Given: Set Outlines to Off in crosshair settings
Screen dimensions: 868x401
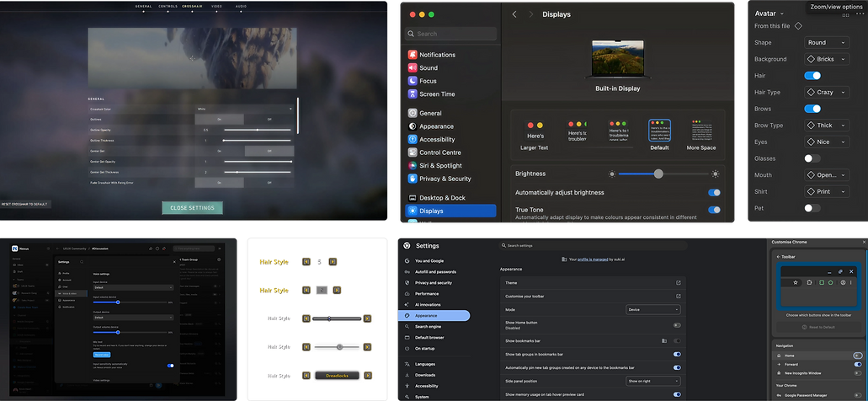Looking at the screenshot, I should [x=269, y=119].
